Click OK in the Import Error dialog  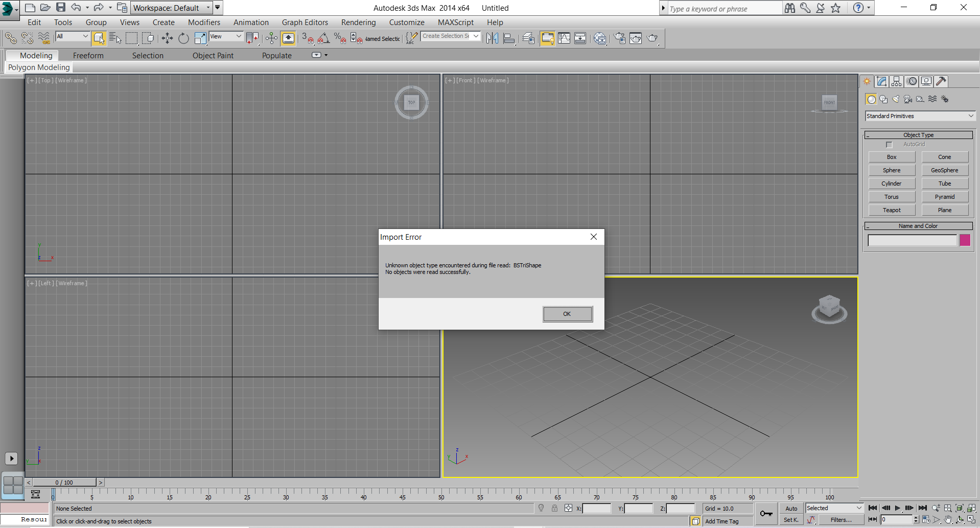[568, 314]
